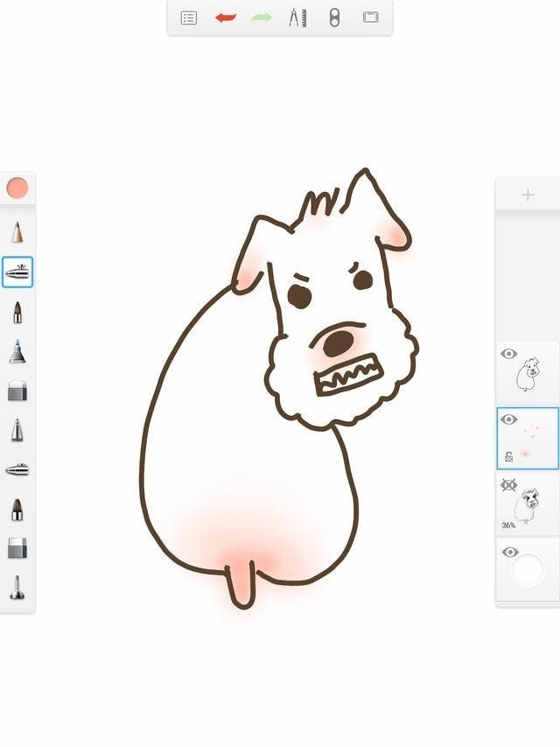Tap the 36% opacity label
Screen dimensions: 560x747
pyautogui.click(x=508, y=525)
